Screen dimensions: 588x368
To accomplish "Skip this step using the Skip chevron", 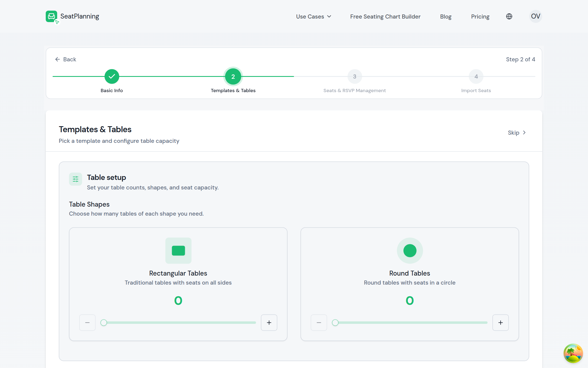I will 517,132.
